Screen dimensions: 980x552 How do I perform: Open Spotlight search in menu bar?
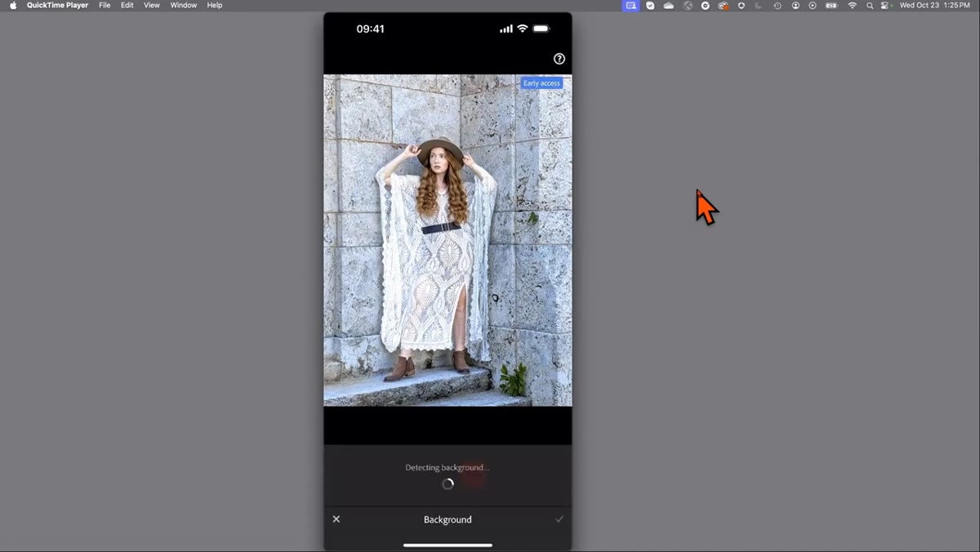coord(869,6)
